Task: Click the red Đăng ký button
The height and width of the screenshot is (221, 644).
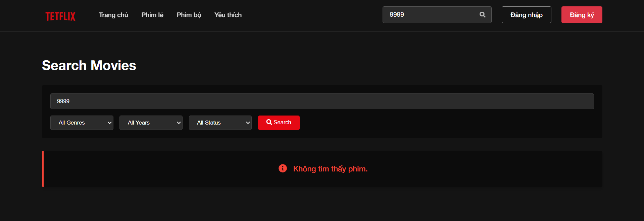Action: (582, 15)
